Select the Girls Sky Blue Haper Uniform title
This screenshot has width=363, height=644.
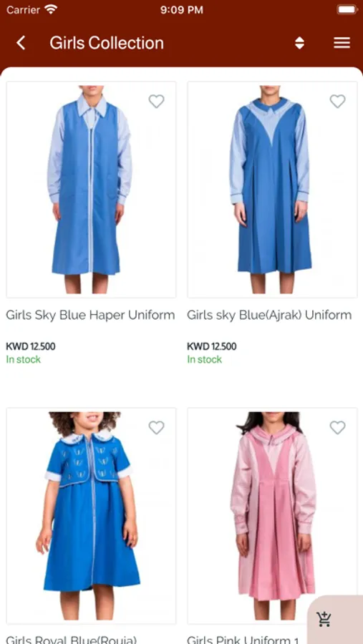pos(90,315)
